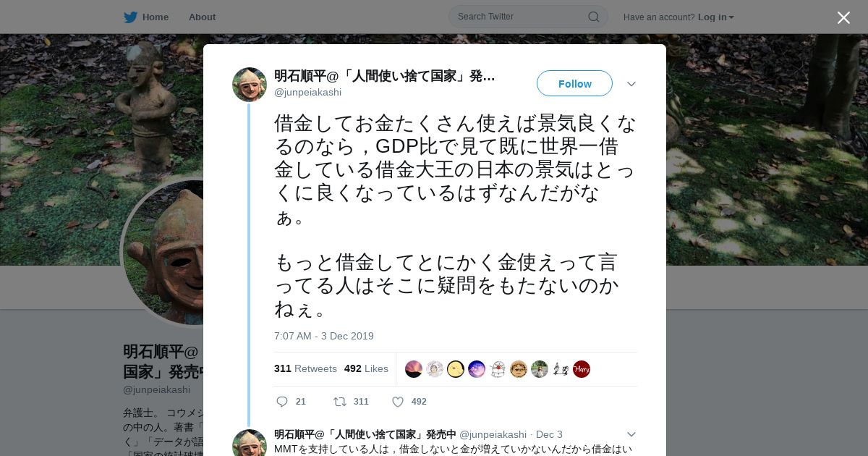The width and height of the screenshot is (868, 456).
Task: Open the 492 Likes link
Action: pyautogui.click(x=366, y=368)
